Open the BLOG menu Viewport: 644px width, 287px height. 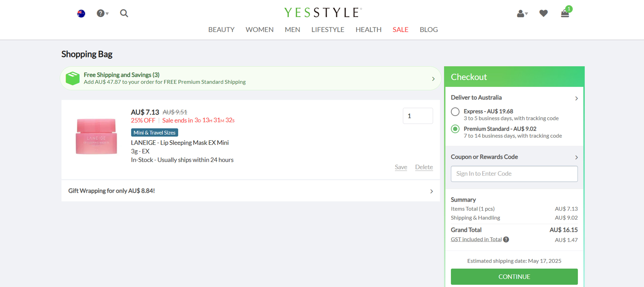[x=428, y=30]
